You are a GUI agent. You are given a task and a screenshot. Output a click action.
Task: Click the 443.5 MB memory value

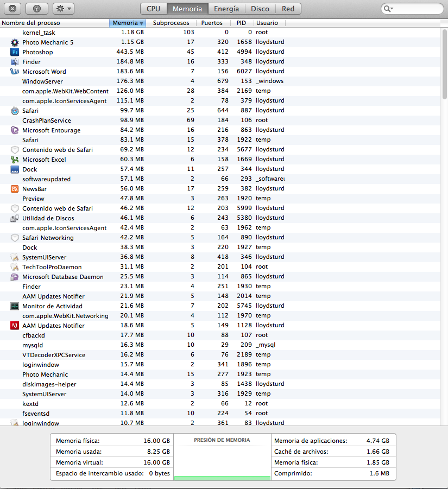pyautogui.click(x=130, y=52)
